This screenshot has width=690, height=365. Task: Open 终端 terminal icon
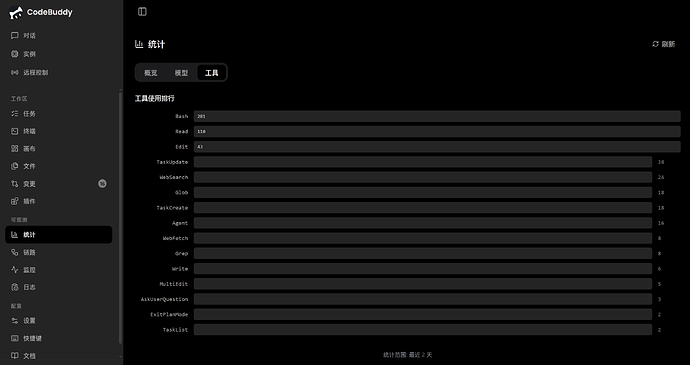(15, 131)
